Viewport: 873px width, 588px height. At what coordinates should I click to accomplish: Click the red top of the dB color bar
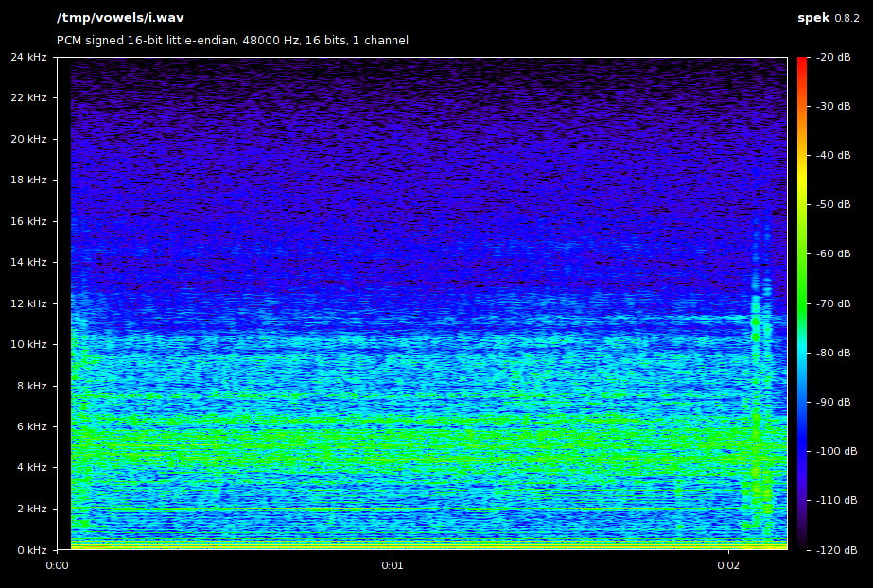click(x=802, y=64)
